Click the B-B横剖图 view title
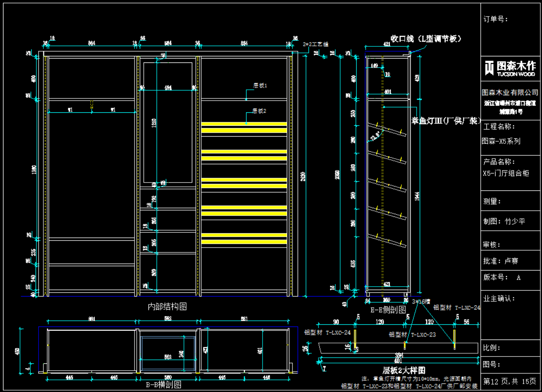542x392 pixels. point(163,384)
